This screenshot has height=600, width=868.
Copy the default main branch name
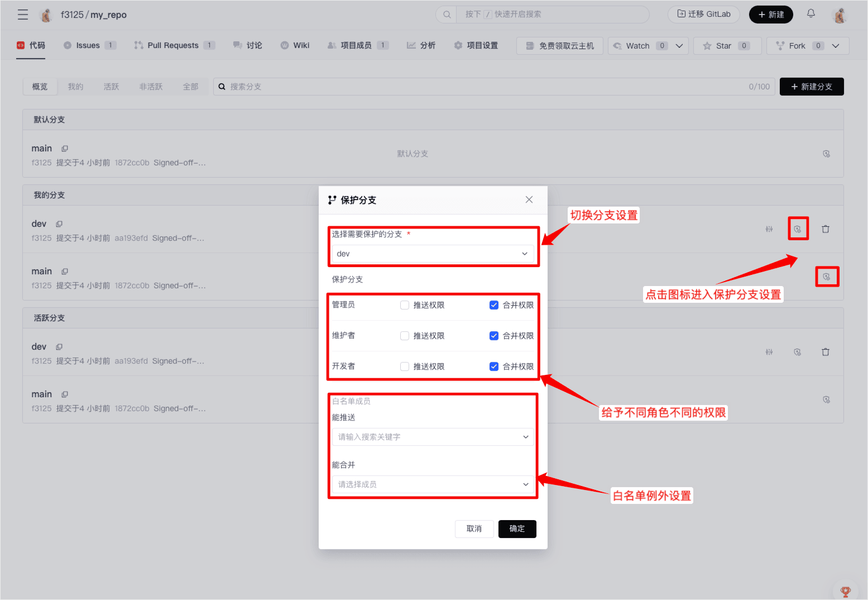click(x=65, y=149)
